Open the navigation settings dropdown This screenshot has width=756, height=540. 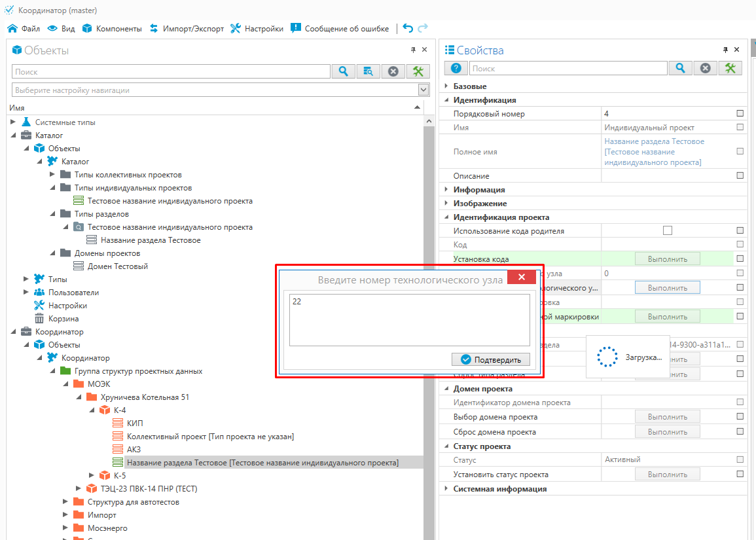pos(423,90)
